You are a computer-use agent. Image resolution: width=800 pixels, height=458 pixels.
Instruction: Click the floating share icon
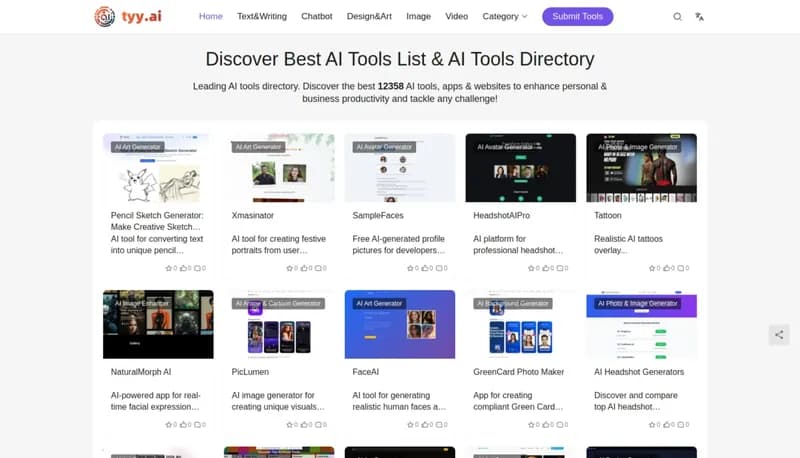tap(779, 335)
